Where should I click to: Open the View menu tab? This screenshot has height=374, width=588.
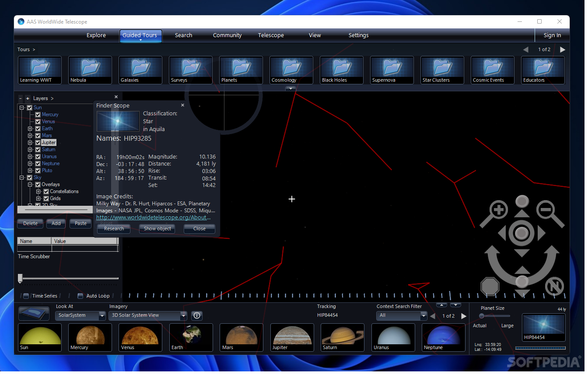[315, 35]
